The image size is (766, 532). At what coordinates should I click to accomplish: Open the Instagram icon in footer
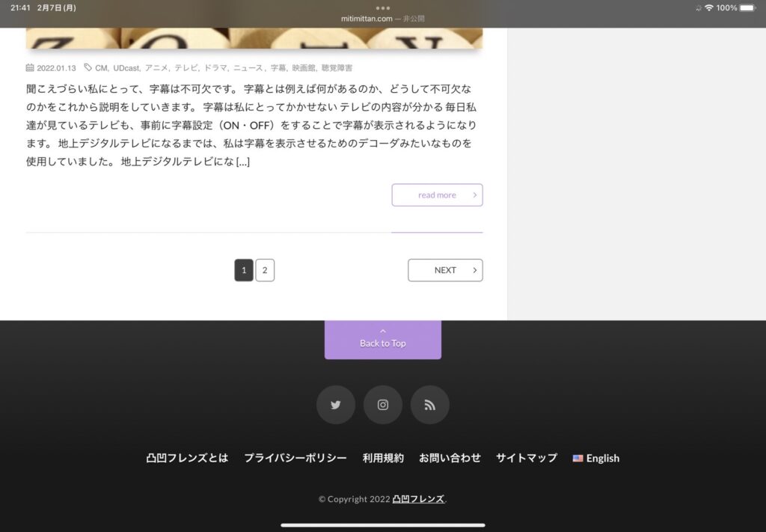pyautogui.click(x=383, y=405)
